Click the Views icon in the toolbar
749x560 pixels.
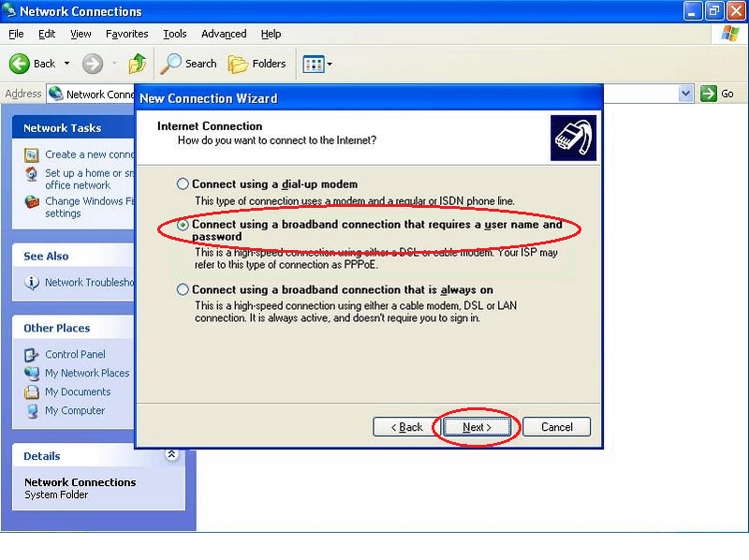click(314, 64)
